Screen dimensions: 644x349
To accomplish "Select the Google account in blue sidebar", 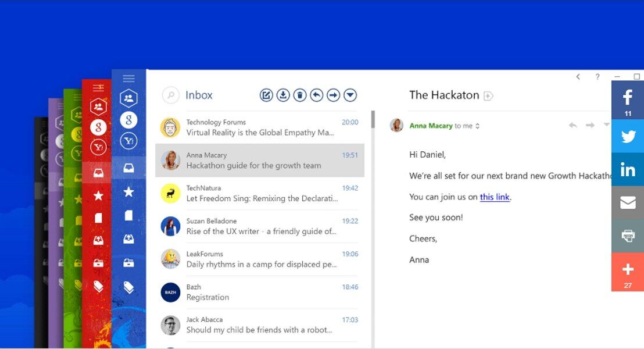I will (128, 120).
